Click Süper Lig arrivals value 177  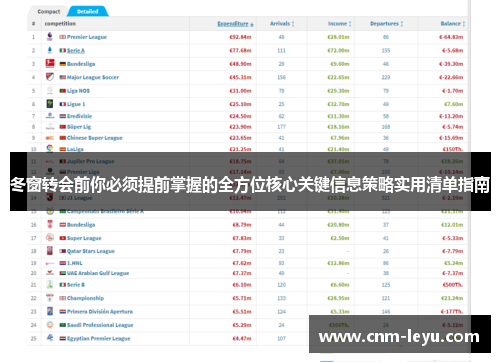pos(281,127)
